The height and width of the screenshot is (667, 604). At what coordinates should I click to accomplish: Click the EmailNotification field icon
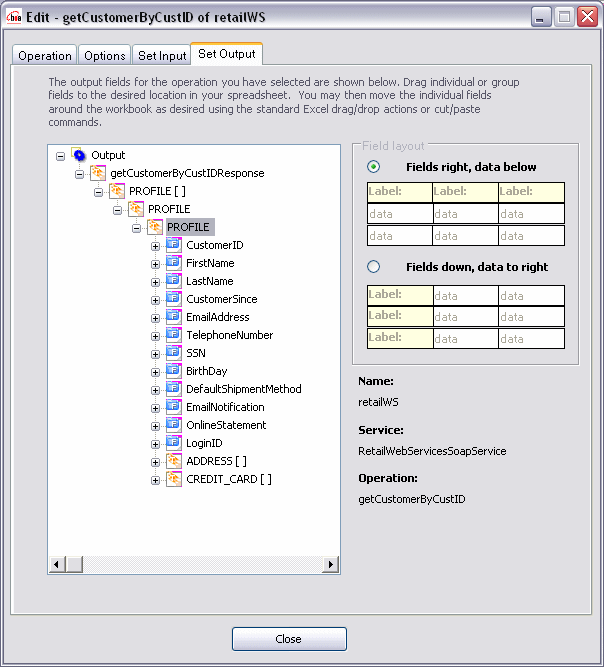point(174,407)
